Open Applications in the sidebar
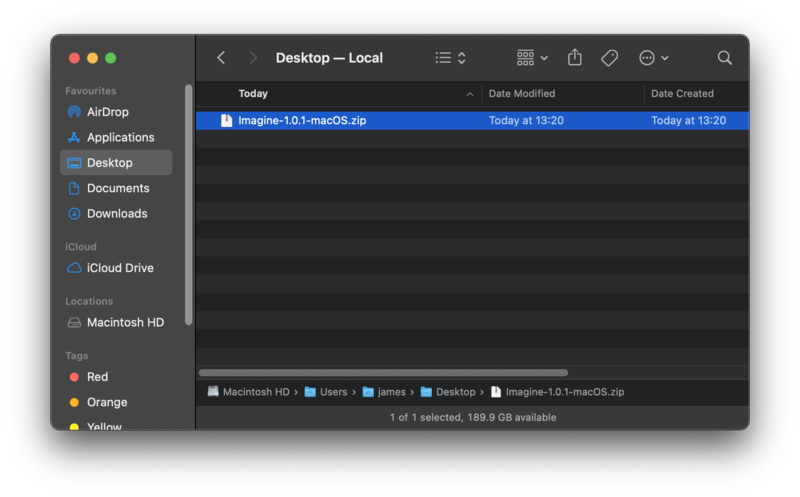This screenshot has height=497, width=800. tap(116, 137)
